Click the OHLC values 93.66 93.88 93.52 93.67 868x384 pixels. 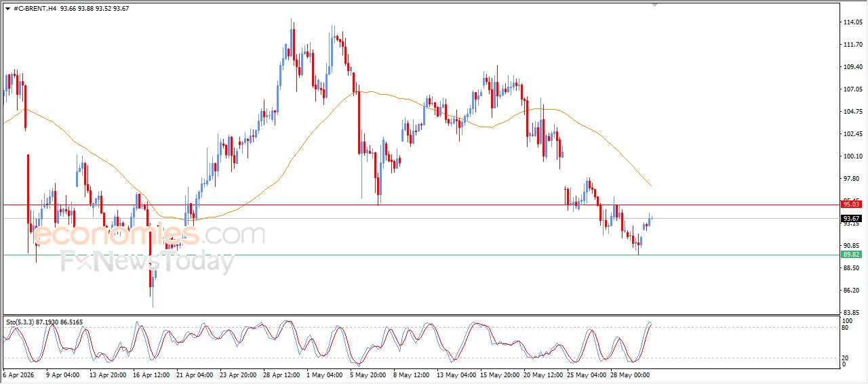pos(94,9)
